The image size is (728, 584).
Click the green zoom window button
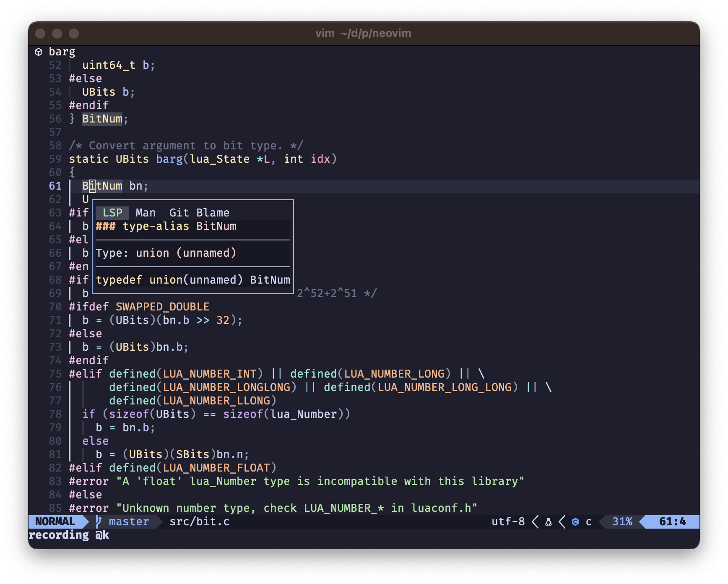point(74,33)
